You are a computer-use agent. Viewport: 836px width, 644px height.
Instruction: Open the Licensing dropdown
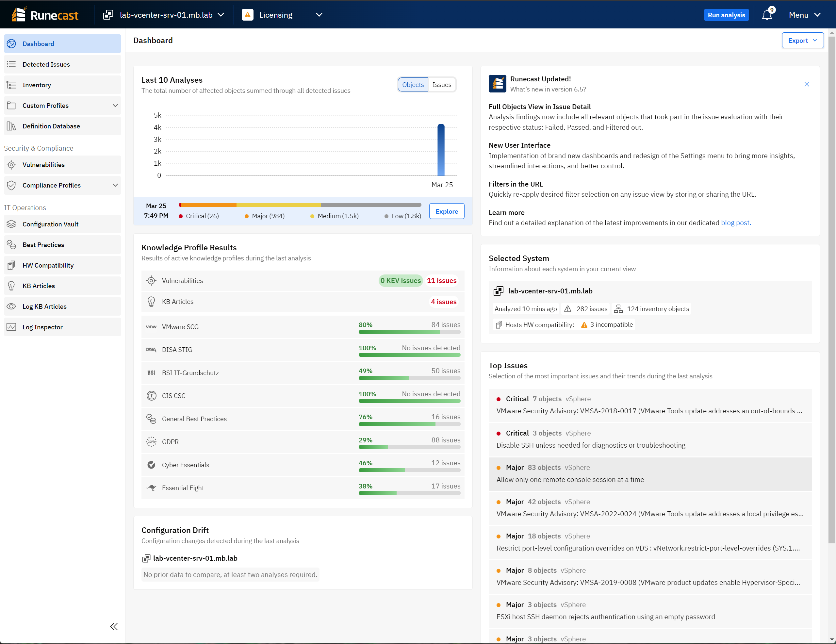pyautogui.click(x=283, y=15)
